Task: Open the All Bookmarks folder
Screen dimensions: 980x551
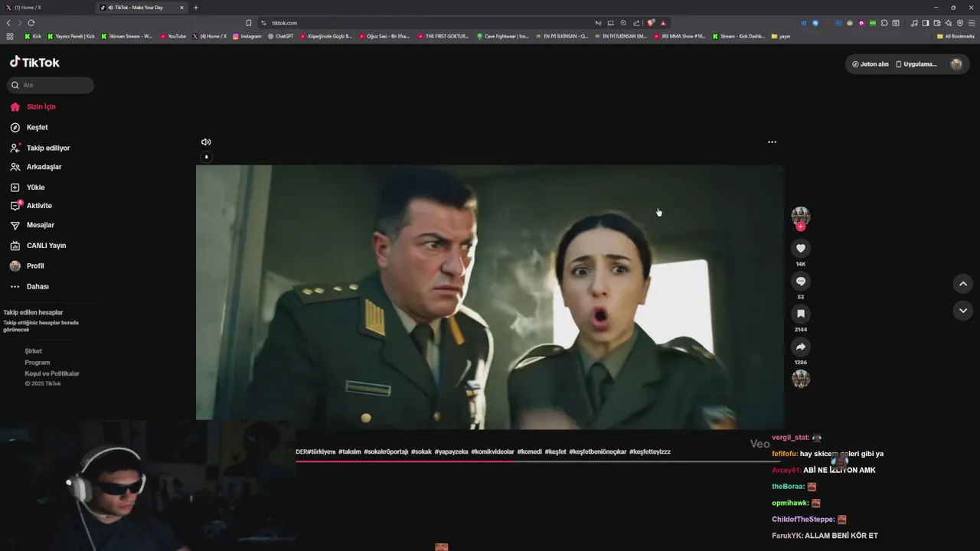Action: click(955, 36)
